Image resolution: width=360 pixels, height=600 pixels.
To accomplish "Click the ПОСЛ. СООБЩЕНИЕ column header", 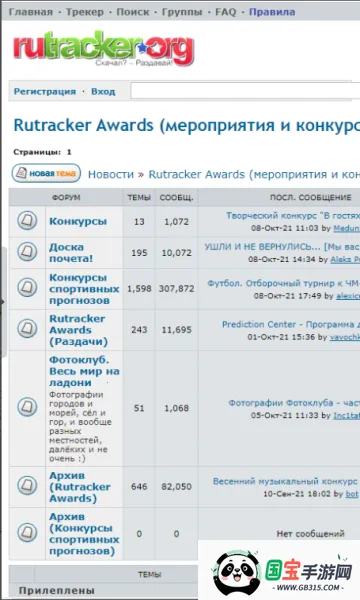I will point(310,197).
